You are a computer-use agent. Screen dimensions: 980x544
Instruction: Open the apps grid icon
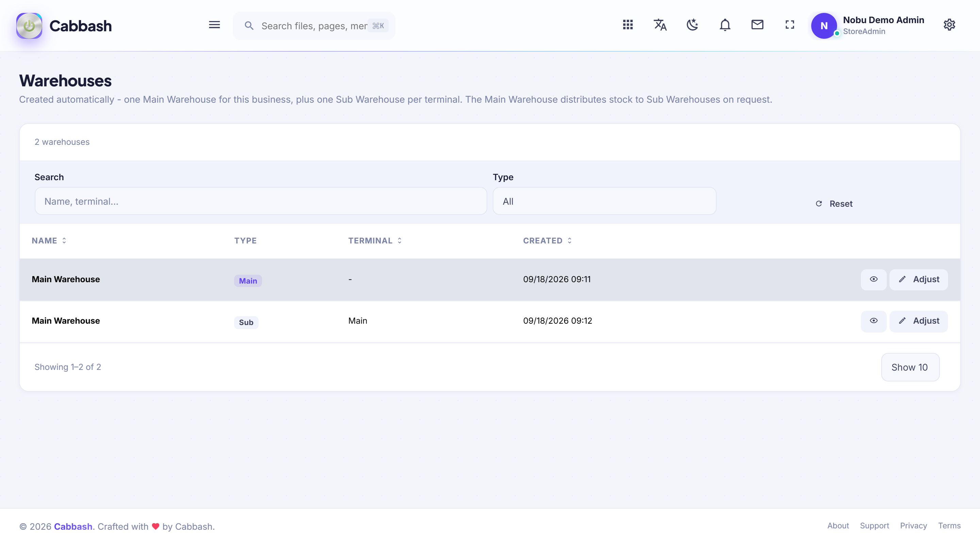[628, 25]
